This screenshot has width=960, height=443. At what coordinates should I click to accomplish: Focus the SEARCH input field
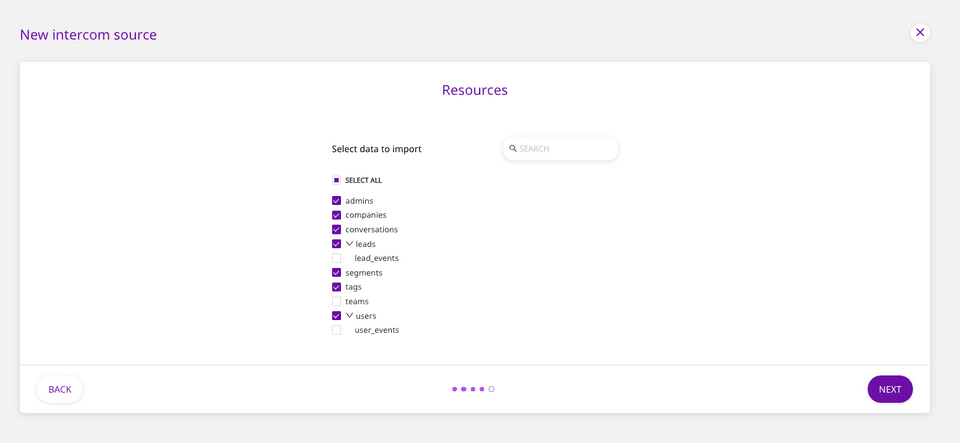(560, 149)
